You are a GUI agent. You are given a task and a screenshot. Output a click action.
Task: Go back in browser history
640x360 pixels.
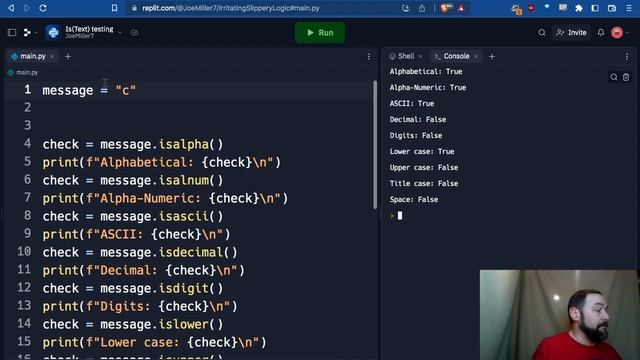[11, 8]
